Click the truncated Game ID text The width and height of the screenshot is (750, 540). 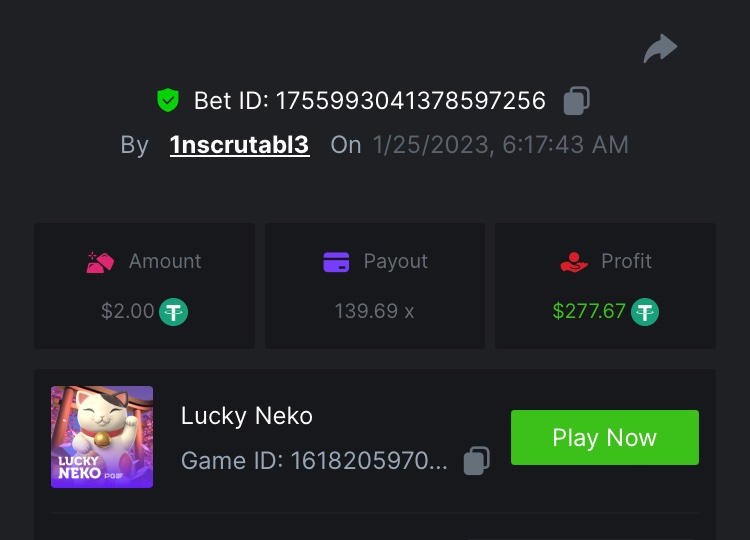pyautogui.click(x=314, y=461)
